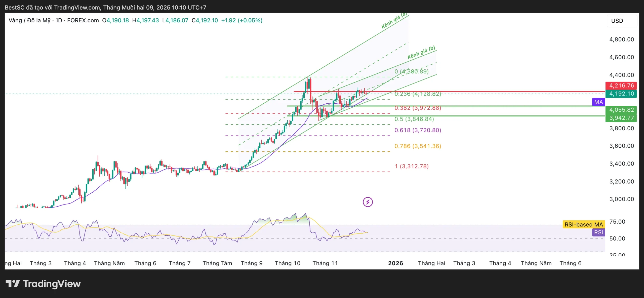This screenshot has height=298, width=644.
Task: Click the purple MA indicator label
Action: 598,102
